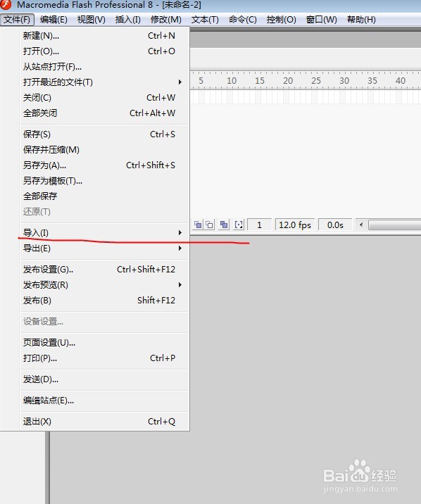Viewport: 421px width, 504px height.
Task: Click frame 10 on the timeline ruler
Action: pos(232,81)
